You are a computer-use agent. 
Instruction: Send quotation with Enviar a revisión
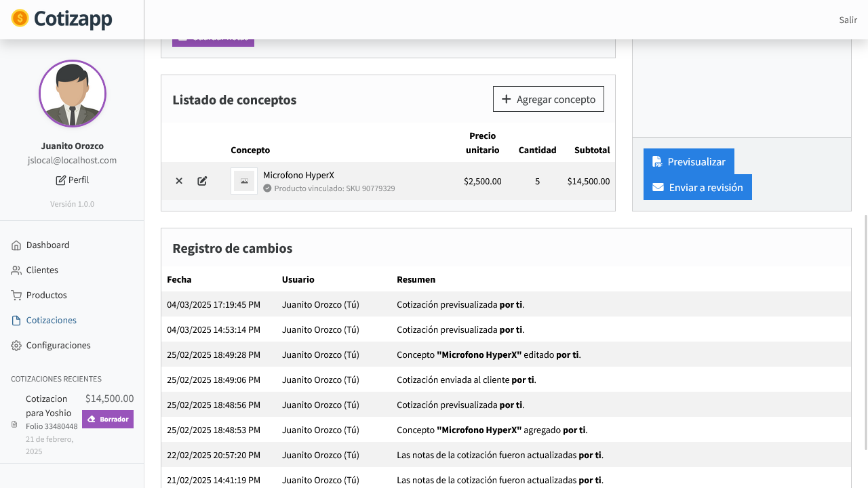[698, 187]
